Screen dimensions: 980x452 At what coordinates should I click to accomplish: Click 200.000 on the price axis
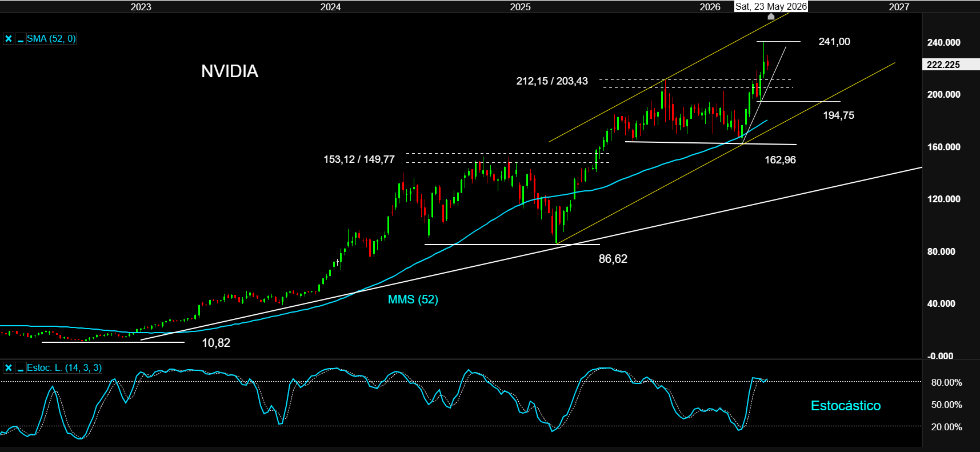[943, 94]
